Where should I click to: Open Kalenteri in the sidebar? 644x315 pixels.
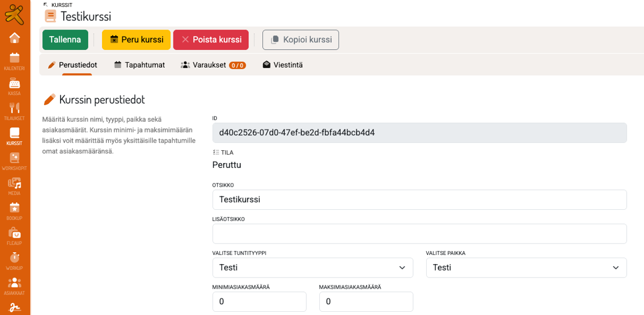(x=14, y=61)
